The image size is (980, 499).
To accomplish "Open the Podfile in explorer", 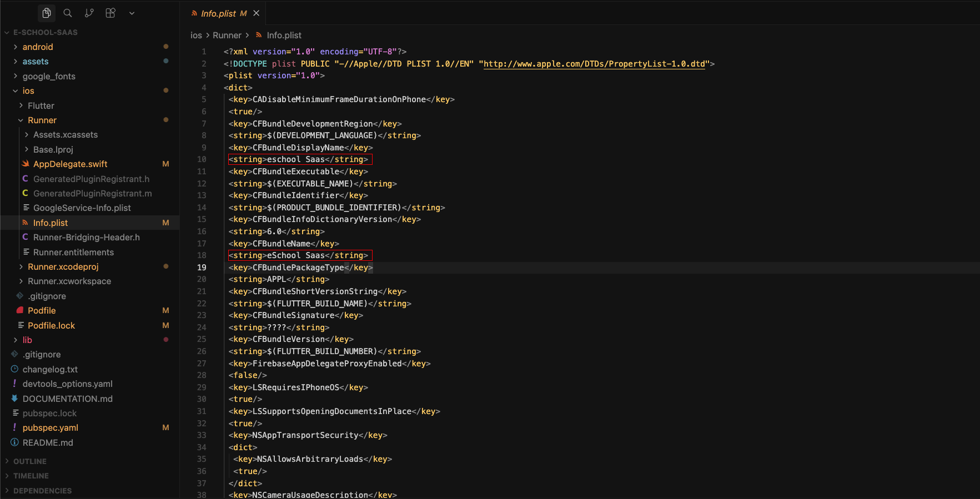I will coord(42,311).
